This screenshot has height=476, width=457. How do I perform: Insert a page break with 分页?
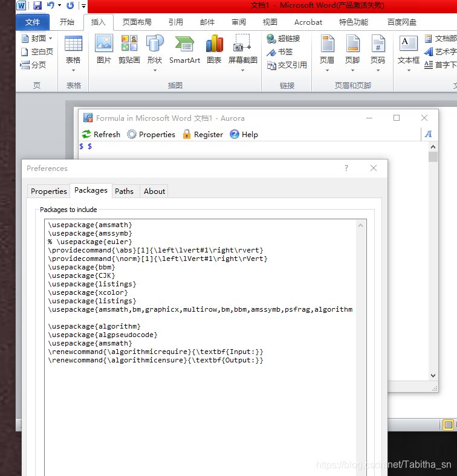tap(33, 65)
